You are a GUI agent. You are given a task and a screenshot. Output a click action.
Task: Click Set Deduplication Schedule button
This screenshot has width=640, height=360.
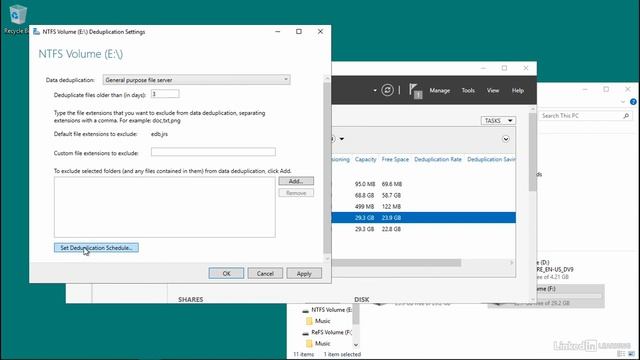96,248
